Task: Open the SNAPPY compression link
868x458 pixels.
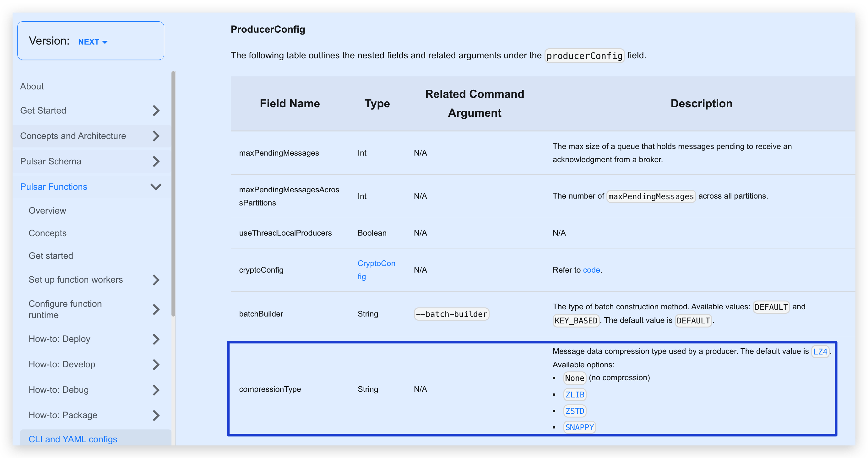Action: 580,427
